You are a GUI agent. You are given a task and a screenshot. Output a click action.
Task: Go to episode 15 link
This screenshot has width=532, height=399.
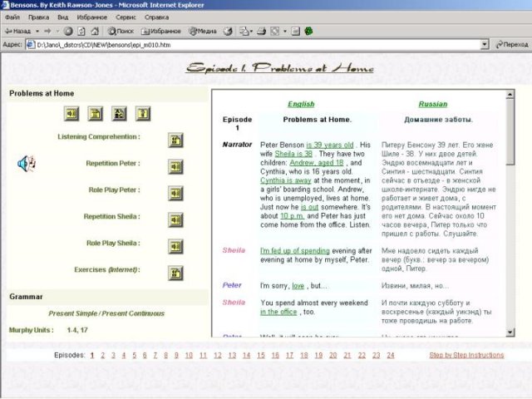click(261, 355)
